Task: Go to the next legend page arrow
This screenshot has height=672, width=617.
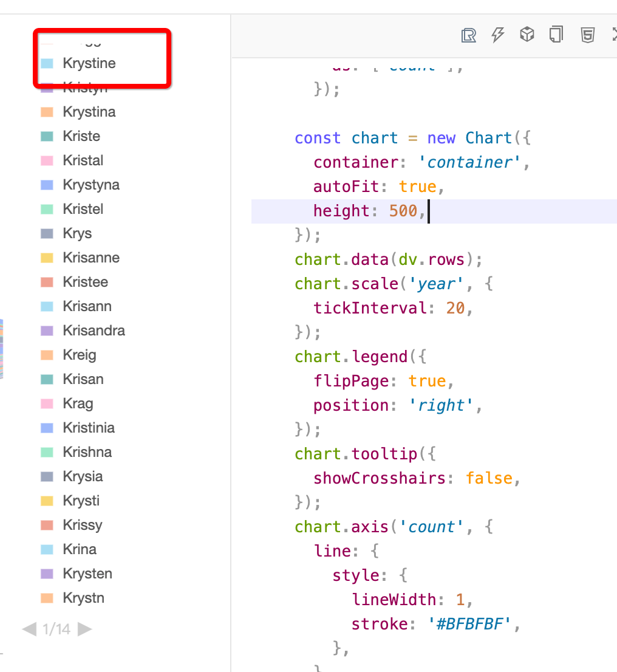Action: [x=85, y=629]
